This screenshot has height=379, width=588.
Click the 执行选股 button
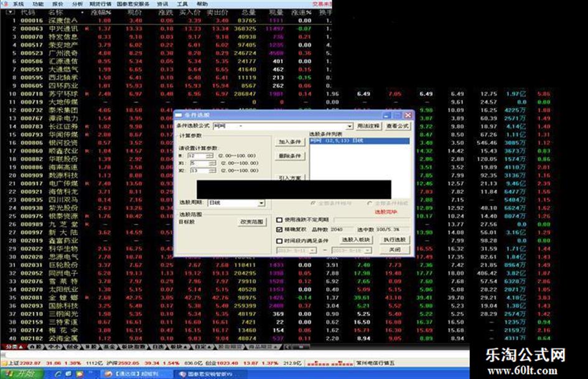395,240
